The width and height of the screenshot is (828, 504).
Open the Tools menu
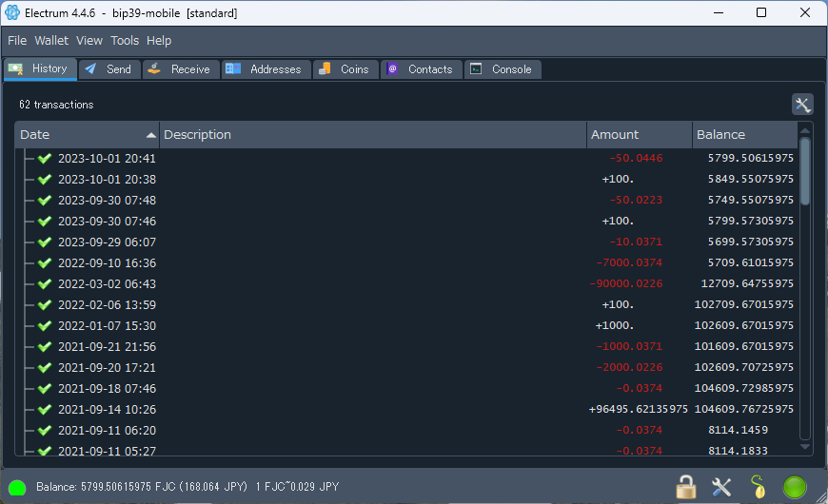pos(125,41)
